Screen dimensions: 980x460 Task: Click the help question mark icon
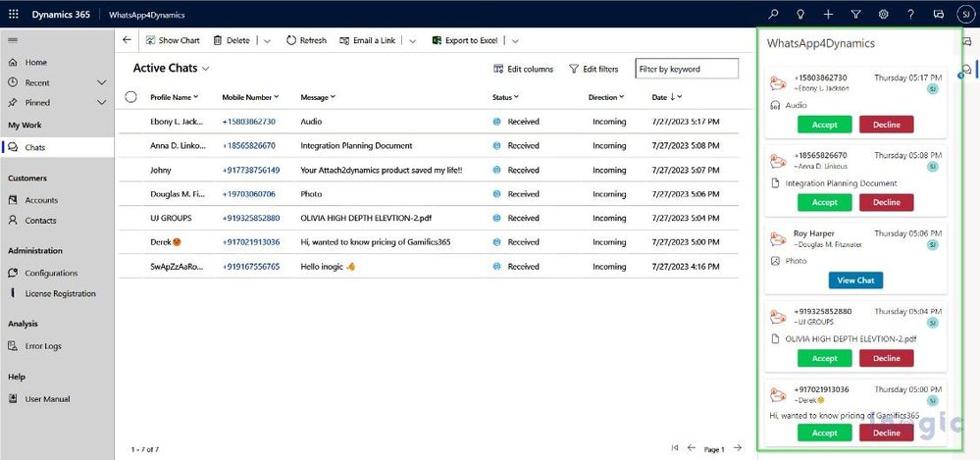tap(910, 15)
